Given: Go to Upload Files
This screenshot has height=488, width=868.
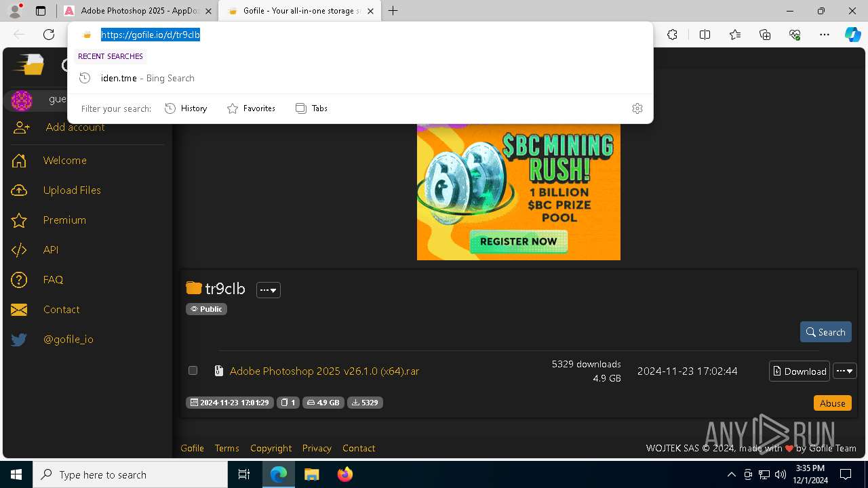Looking at the screenshot, I should [71, 190].
